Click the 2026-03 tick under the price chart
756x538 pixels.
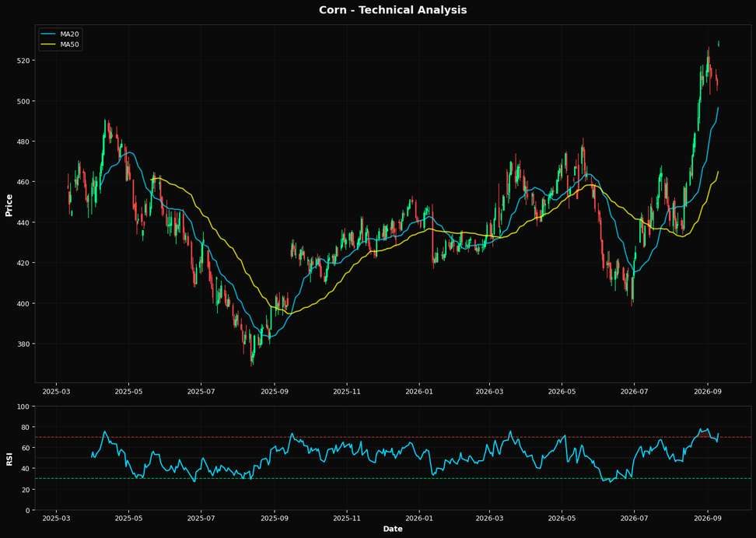[489, 391]
